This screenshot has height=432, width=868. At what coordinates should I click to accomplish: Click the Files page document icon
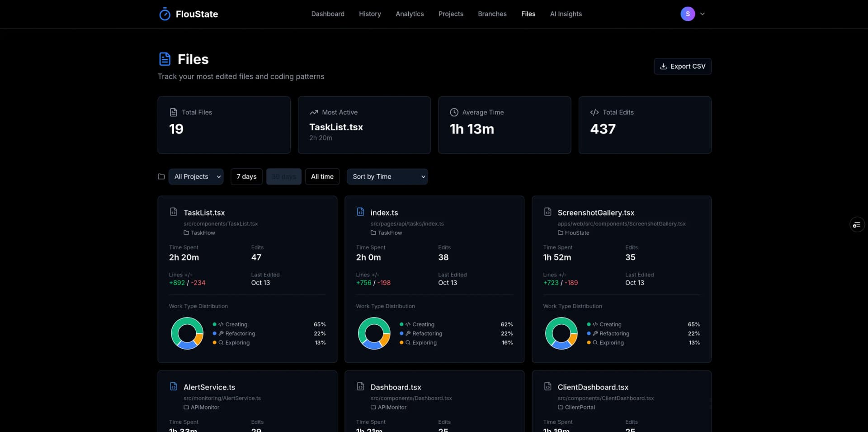(x=165, y=59)
